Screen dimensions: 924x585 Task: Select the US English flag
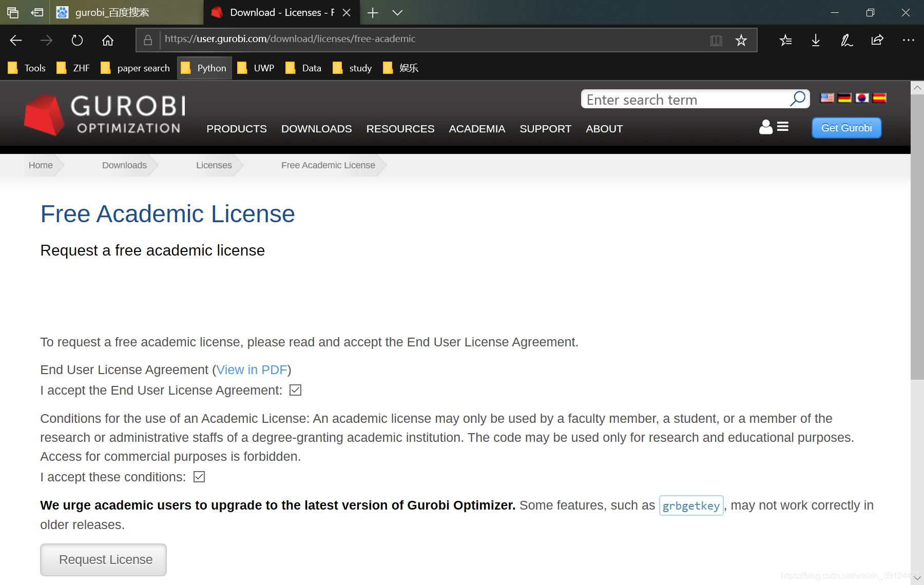(827, 98)
